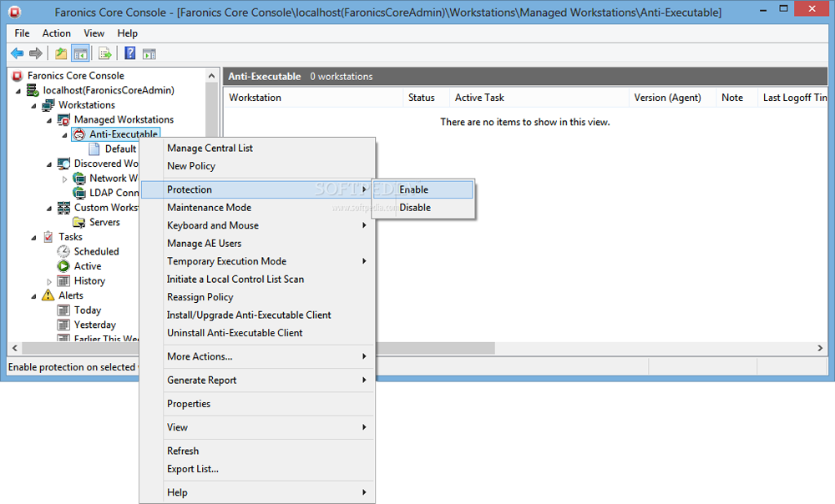The image size is (835, 504).
Task: Go up one level with the folder icon
Action: click(x=61, y=53)
